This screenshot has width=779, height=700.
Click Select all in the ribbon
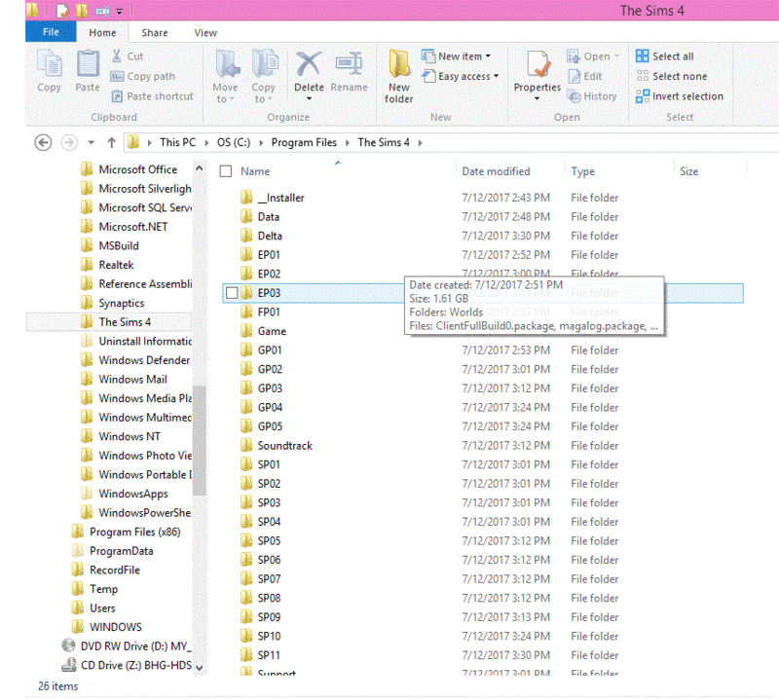click(665, 56)
